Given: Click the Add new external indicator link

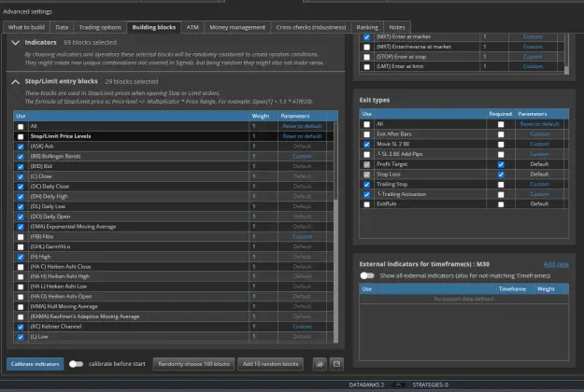Looking at the screenshot, I should coord(556,264).
